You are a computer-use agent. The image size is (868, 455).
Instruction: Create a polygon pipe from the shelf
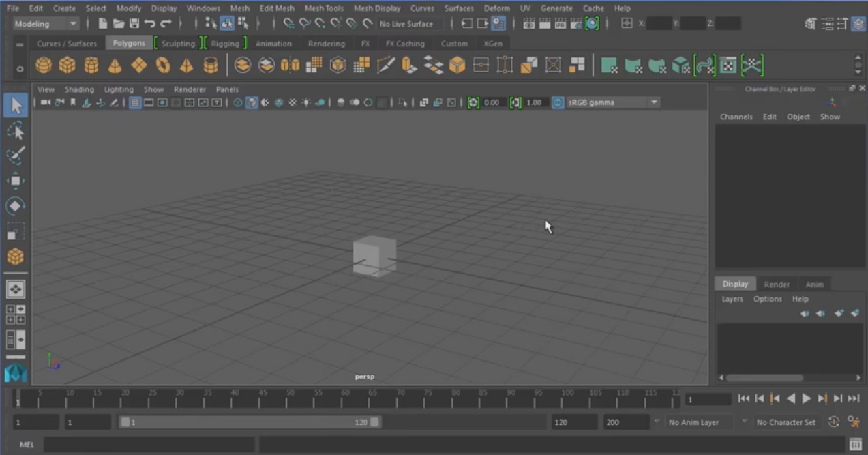(x=211, y=65)
